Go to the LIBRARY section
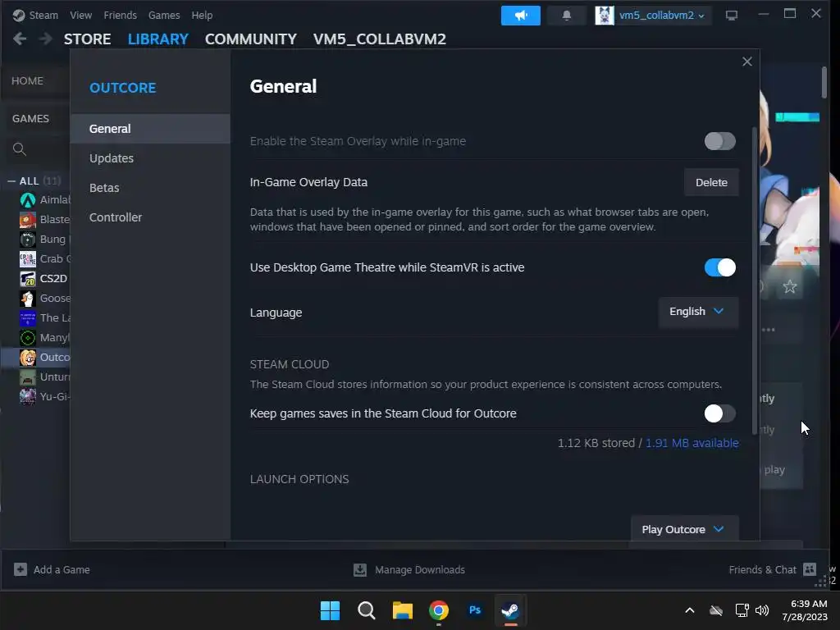840x630 pixels. (158, 39)
